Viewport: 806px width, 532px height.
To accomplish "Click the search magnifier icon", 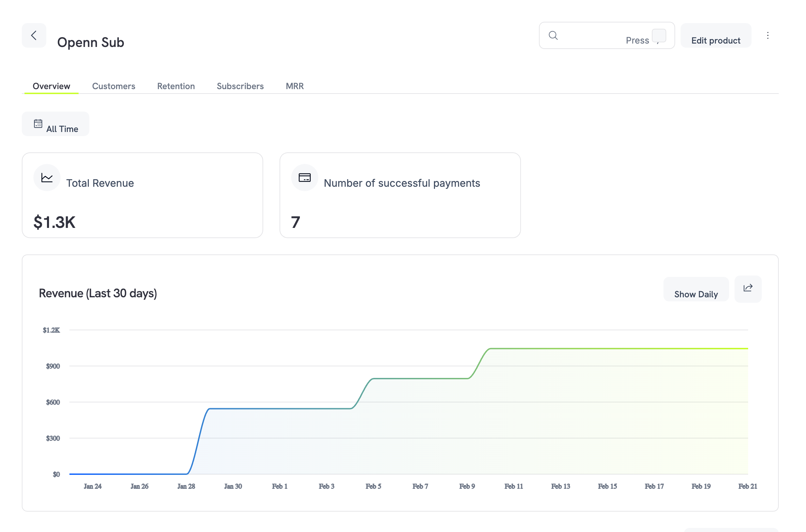I will coord(553,35).
